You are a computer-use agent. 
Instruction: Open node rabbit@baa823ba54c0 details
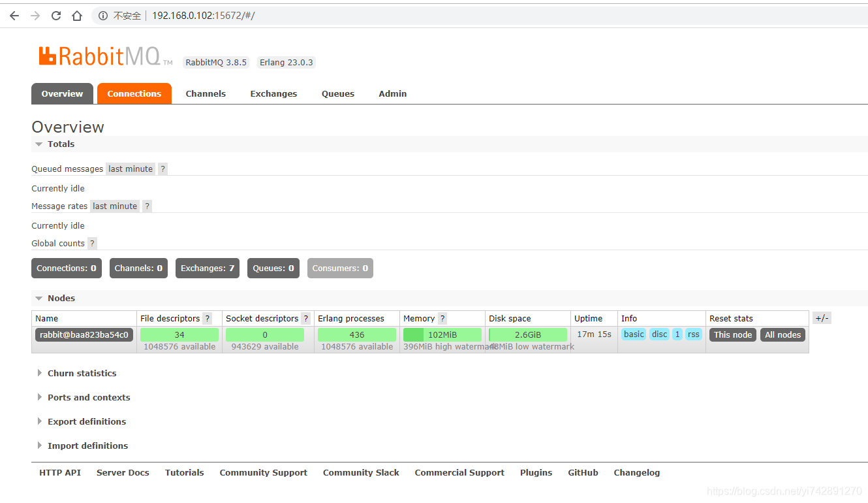(84, 334)
